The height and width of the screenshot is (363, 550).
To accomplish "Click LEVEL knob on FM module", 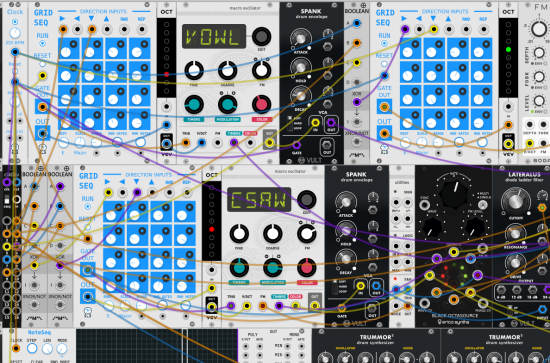I will [539, 101].
